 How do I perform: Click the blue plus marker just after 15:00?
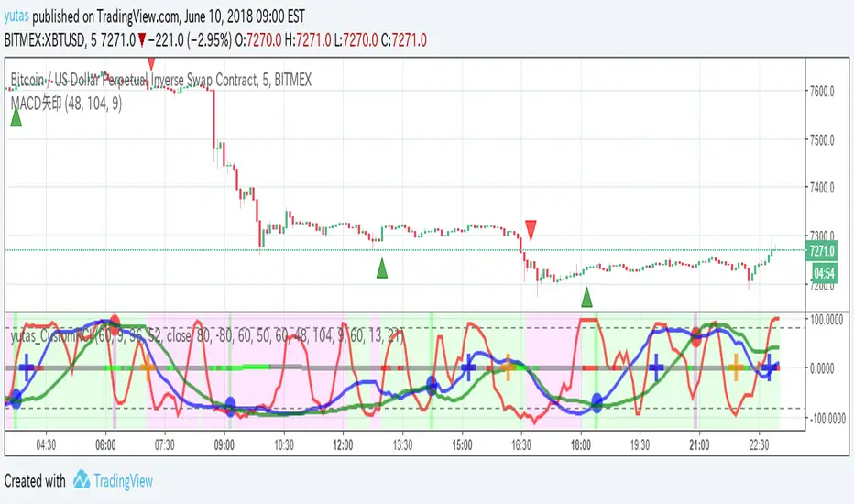point(468,367)
